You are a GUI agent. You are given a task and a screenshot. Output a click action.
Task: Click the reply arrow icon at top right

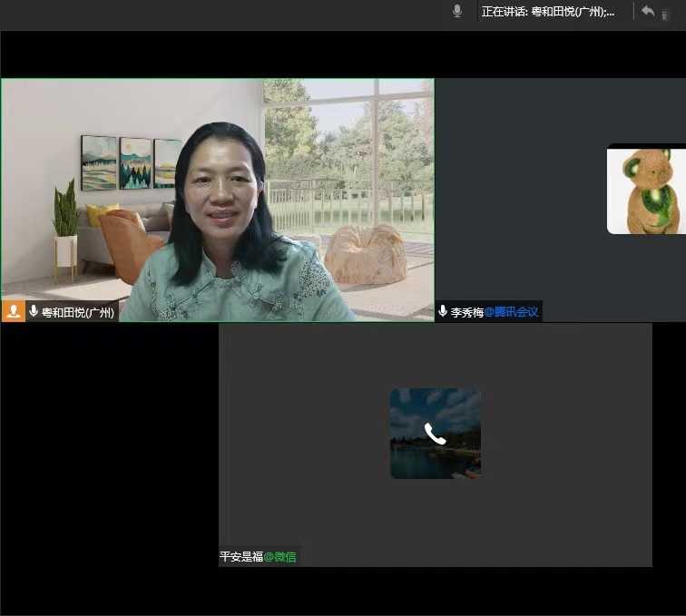(x=648, y=11)
